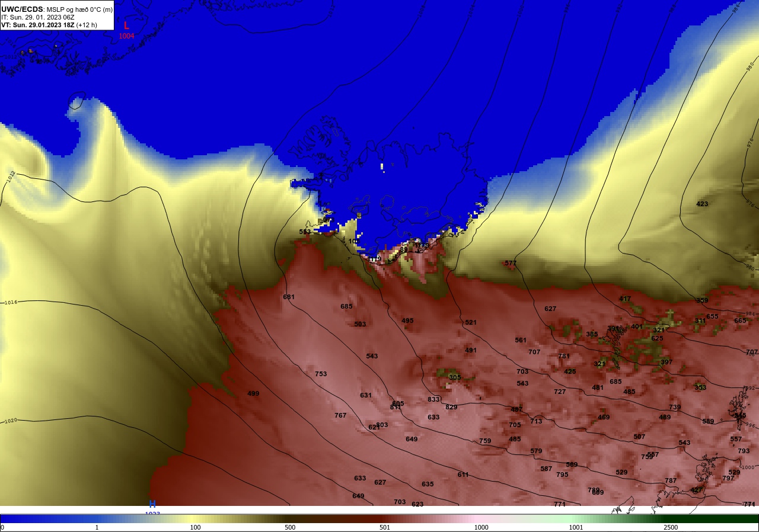
Task: Click legend label 100
Action: click(195, 527)
